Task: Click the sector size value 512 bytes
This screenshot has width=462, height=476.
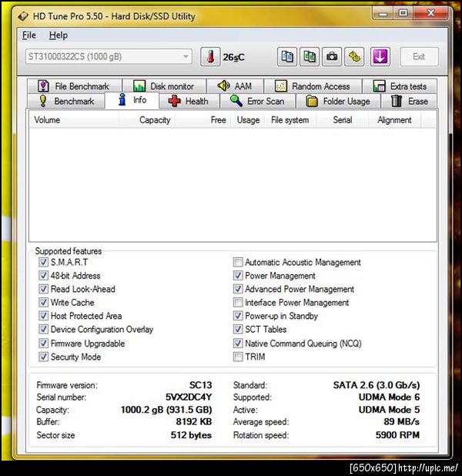Action: pyautogui.click(x=191, y=435)
